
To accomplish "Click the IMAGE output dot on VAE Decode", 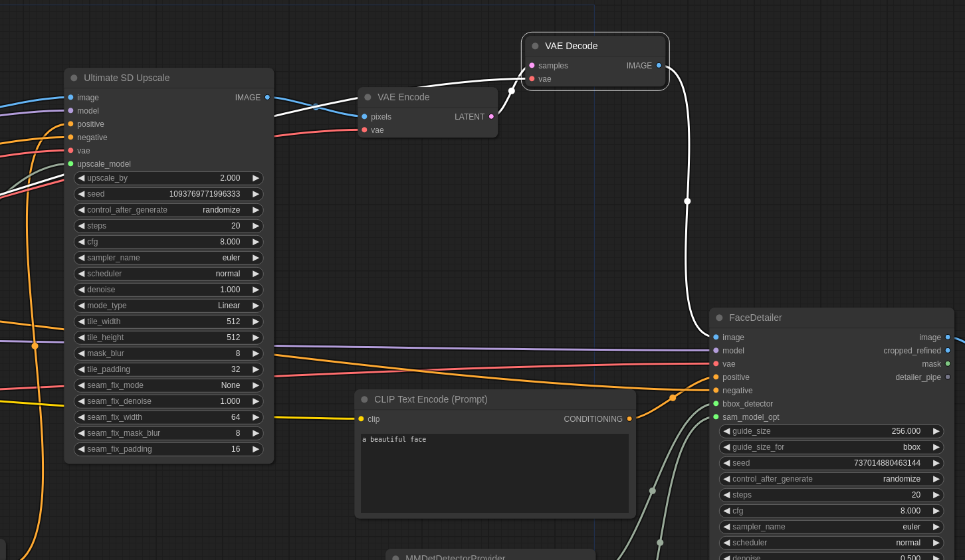I will [659, 65].
